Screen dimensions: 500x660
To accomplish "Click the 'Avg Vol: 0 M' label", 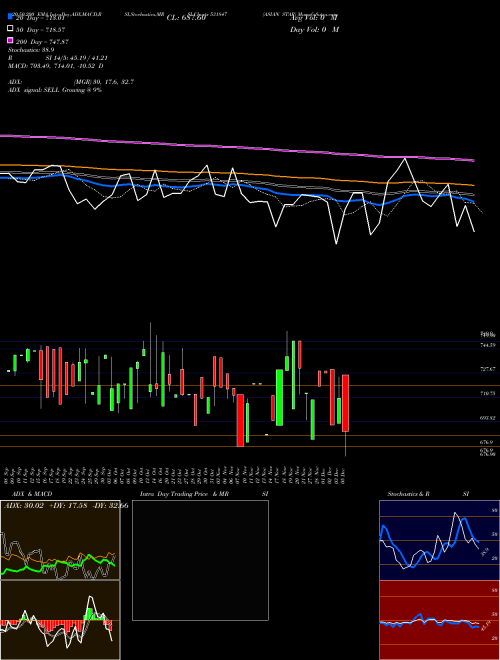I will (x=313, y=18).
